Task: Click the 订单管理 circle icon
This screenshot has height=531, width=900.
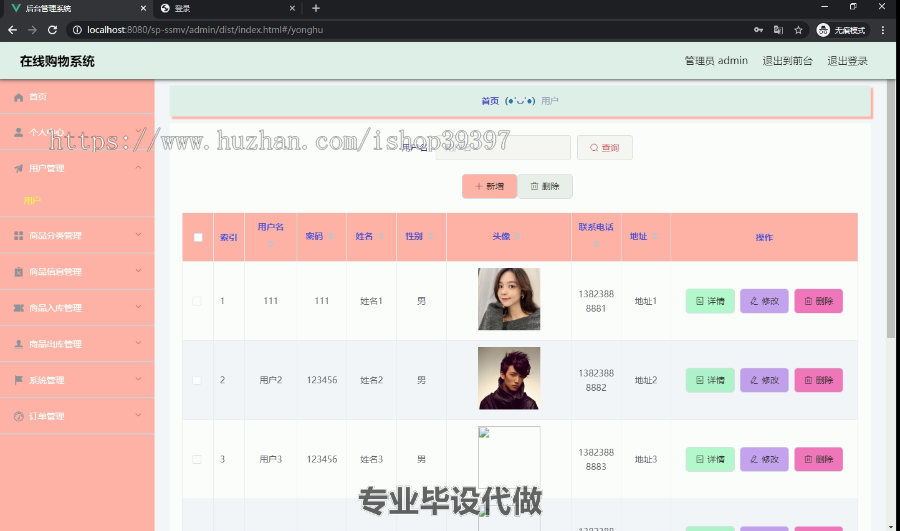Action: click(x=18, y=416)
